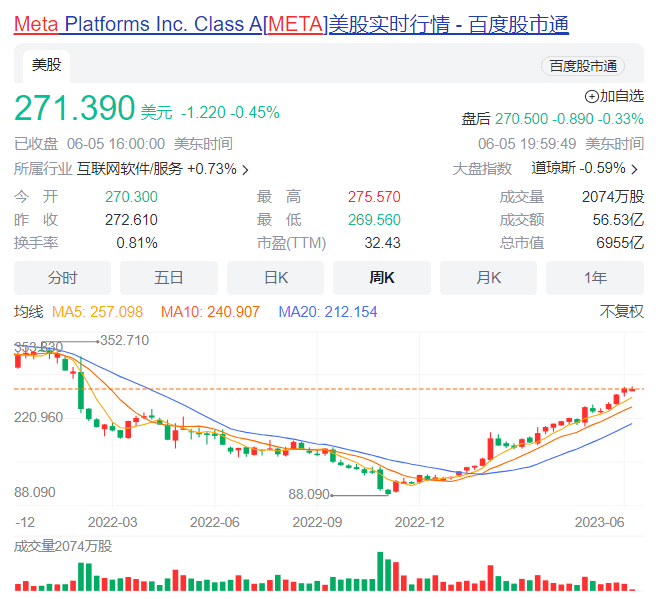Select the 月K chart period
The height and width of the screenshot is (599, 662).
click(488, 278)
